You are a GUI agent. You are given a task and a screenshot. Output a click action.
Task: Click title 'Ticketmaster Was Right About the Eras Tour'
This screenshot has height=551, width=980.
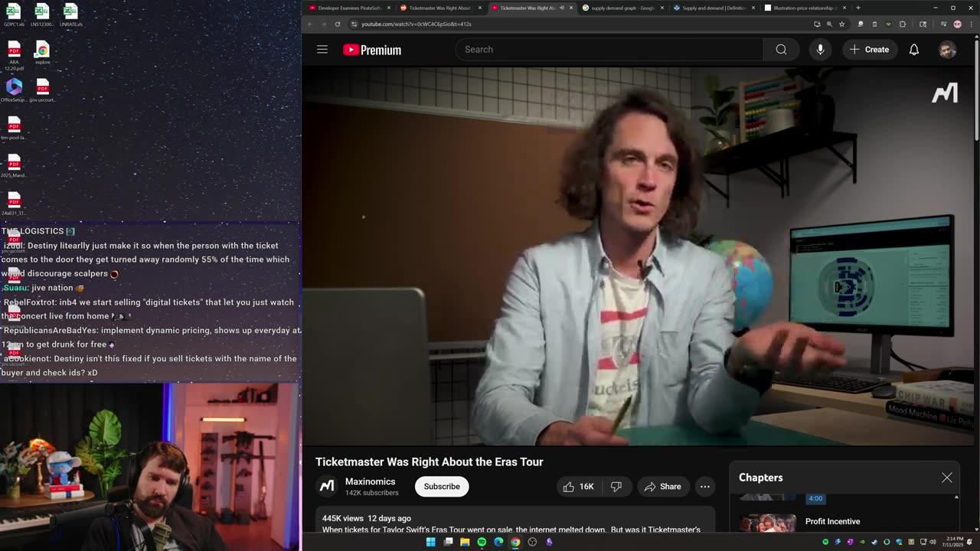[430, 462]
